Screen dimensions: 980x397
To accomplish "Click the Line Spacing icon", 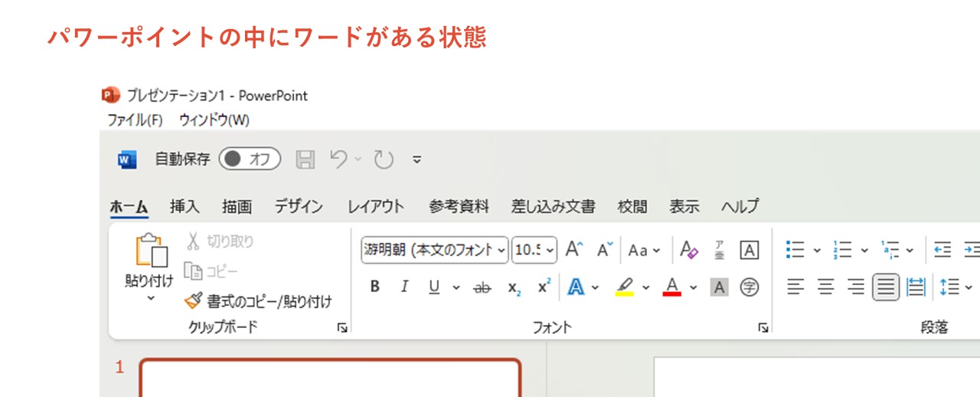I will [949, 287].
